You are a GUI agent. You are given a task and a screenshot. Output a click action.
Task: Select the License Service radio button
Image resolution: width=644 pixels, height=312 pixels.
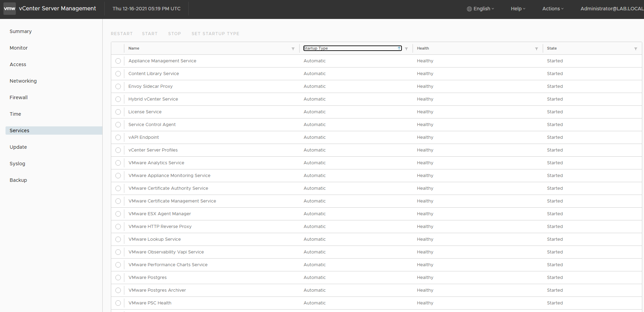(118, 112)
